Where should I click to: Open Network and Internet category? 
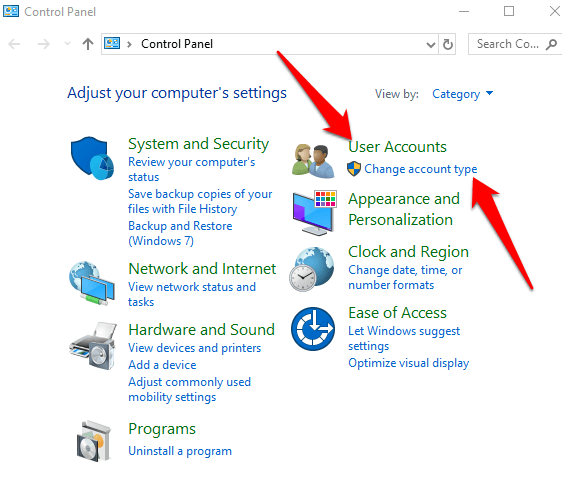click(x=202, y=269)
